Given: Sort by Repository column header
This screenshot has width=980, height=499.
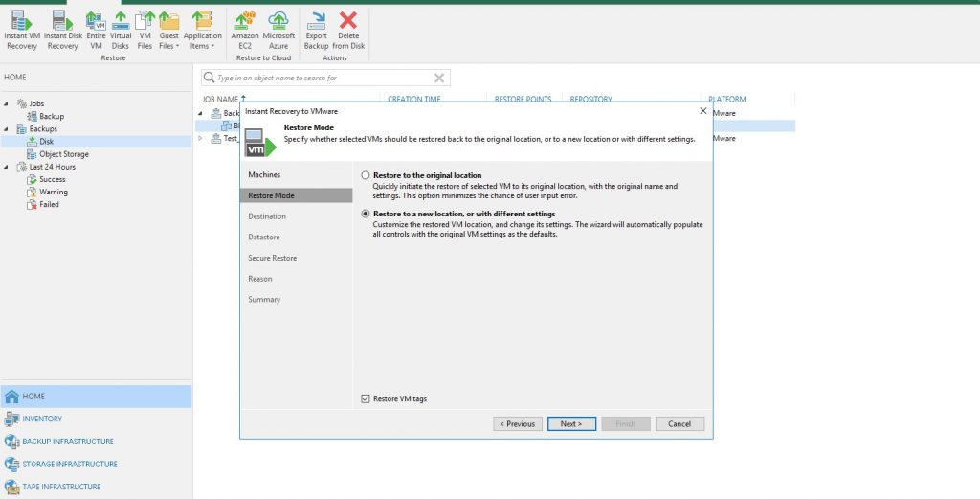Looking at the screenshot, I should pos(590,99).
